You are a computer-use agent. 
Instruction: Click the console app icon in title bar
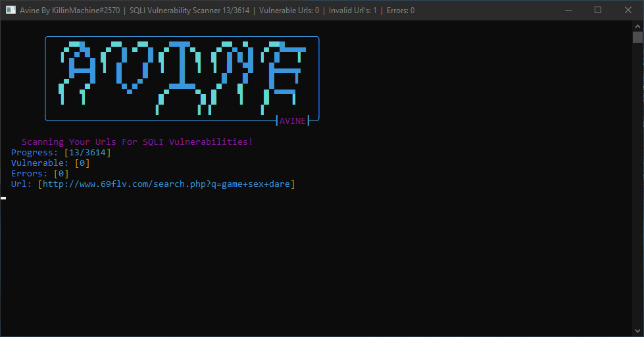pyautogui.click(x=11, y=11)
